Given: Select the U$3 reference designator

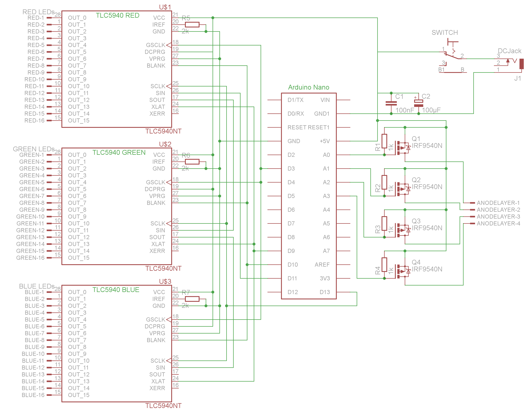Looking at the screenshot, I should 165,281.
